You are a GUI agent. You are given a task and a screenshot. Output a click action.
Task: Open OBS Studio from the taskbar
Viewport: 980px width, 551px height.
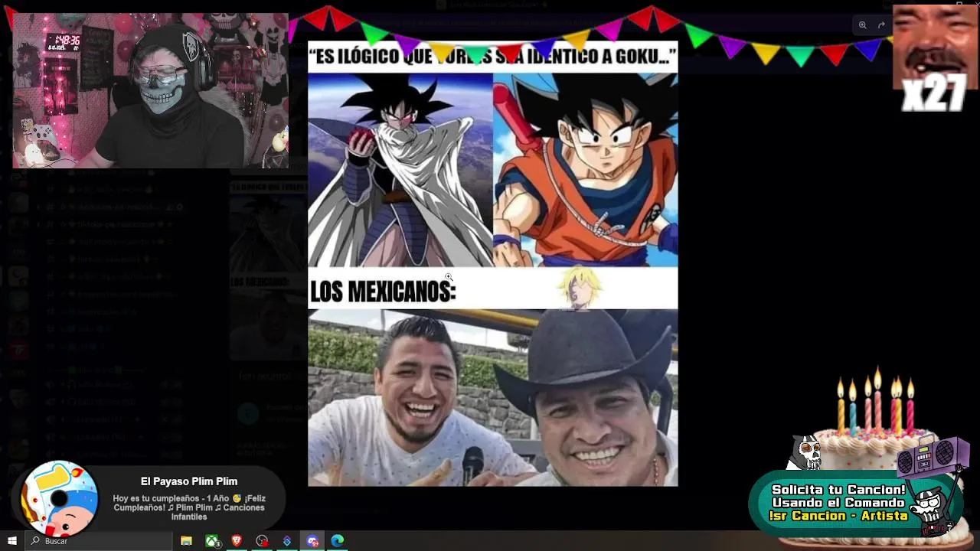(x=262, y=541)
